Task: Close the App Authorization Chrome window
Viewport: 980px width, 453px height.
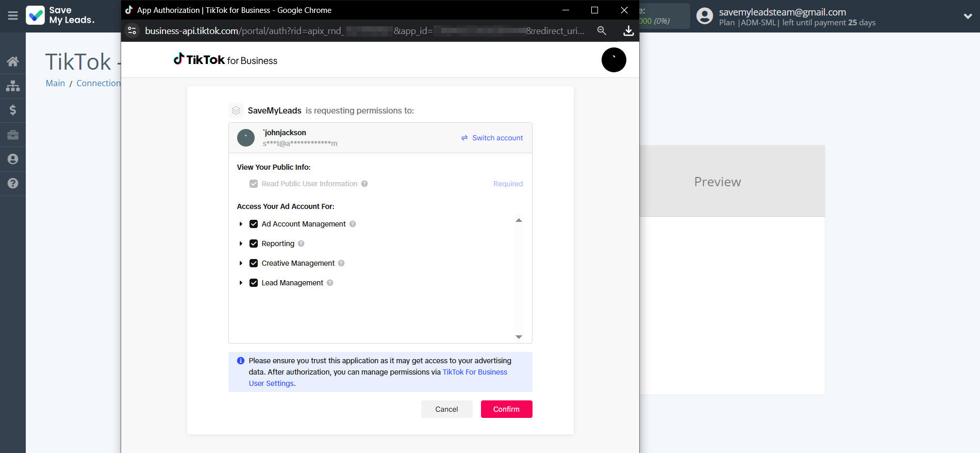Action: click(x=624, y=10)
